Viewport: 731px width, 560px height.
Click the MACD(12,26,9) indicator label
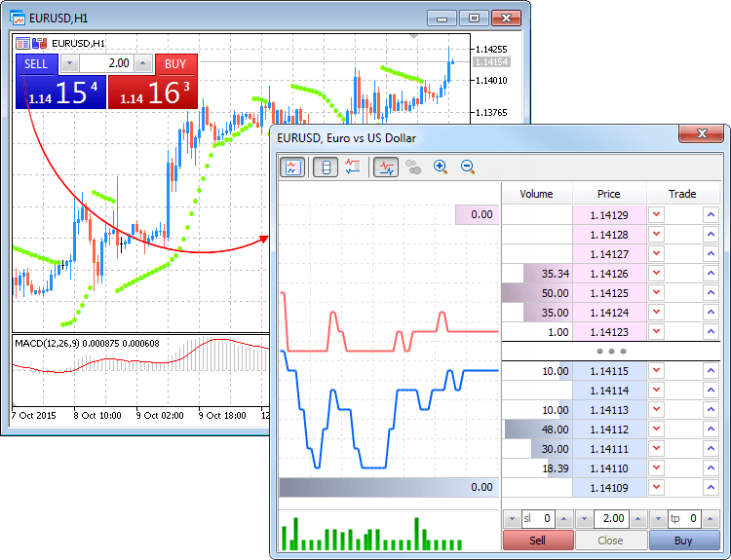click(x=87, y=344)
